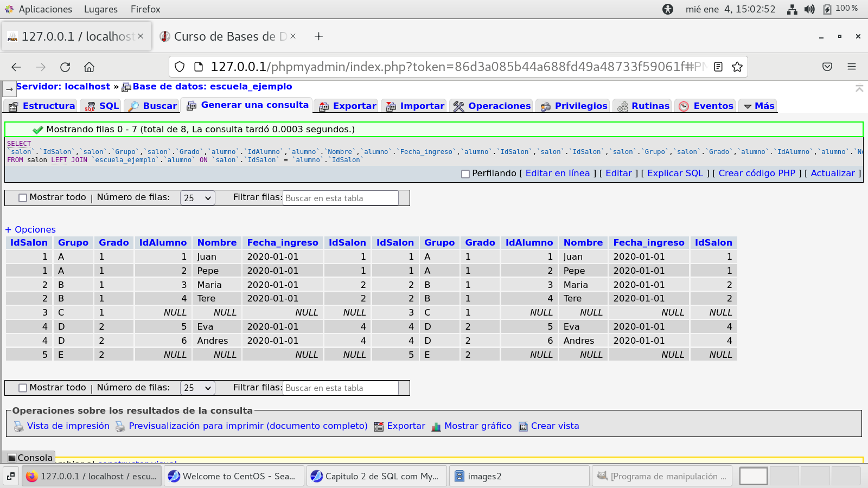Enable the Perfilando checkbox

coord(465,174)
